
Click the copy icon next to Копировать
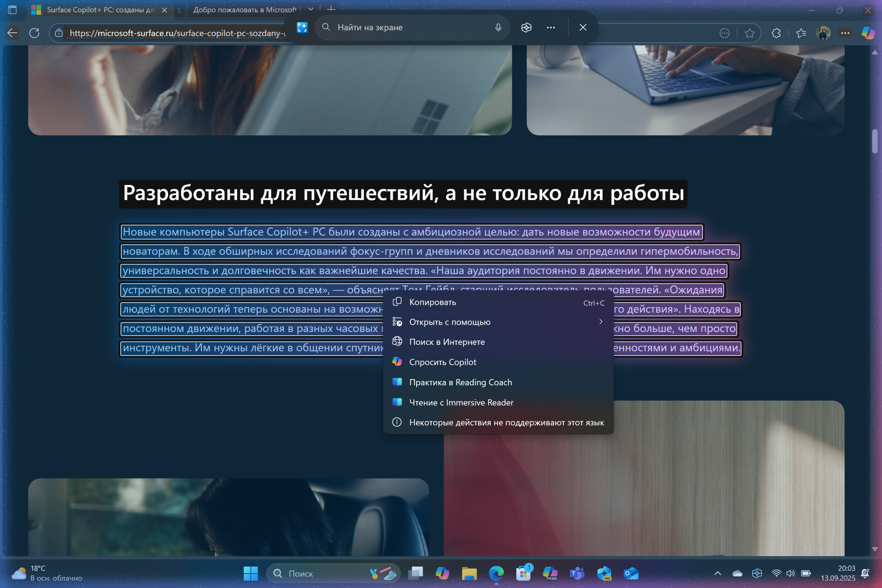pyautogui.click(x=397, y=302)
